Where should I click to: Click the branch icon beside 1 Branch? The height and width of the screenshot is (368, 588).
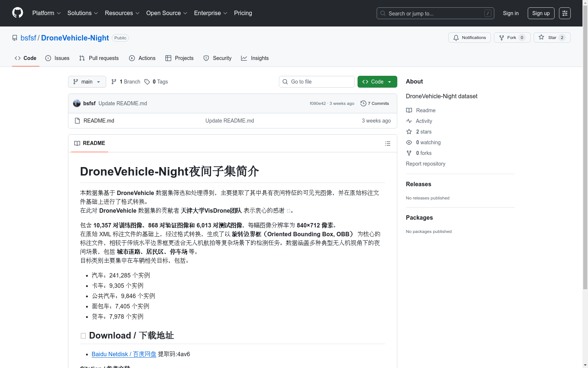pos(114,82)
